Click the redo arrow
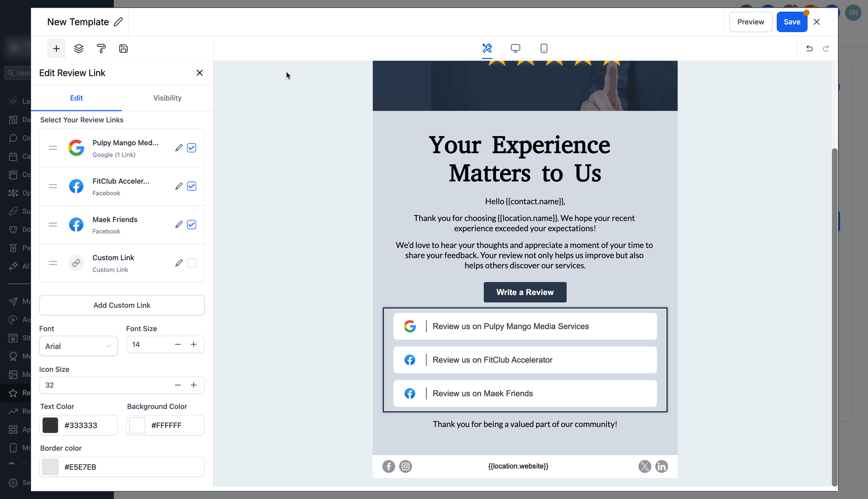This screenshot has width=868, height=499. point(826,48)
